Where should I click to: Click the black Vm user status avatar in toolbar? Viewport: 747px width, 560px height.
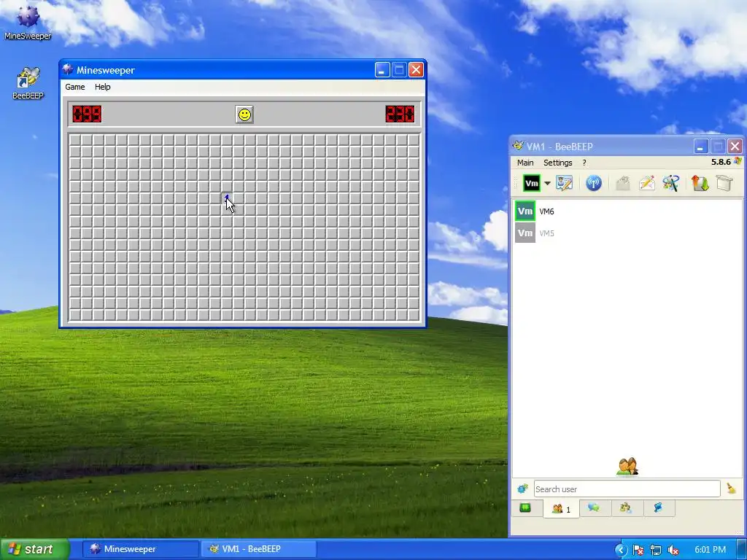(x=532, y=183)
